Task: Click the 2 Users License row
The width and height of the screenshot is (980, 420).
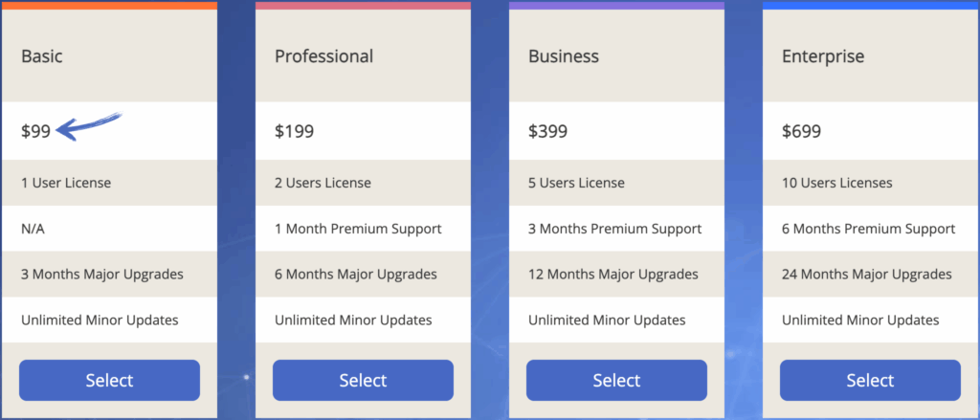Action: click(323, 183)
